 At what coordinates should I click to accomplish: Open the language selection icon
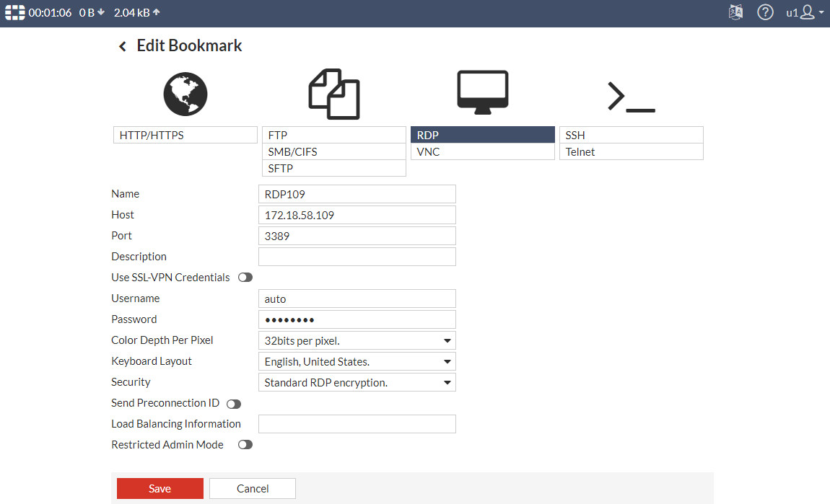735,12
